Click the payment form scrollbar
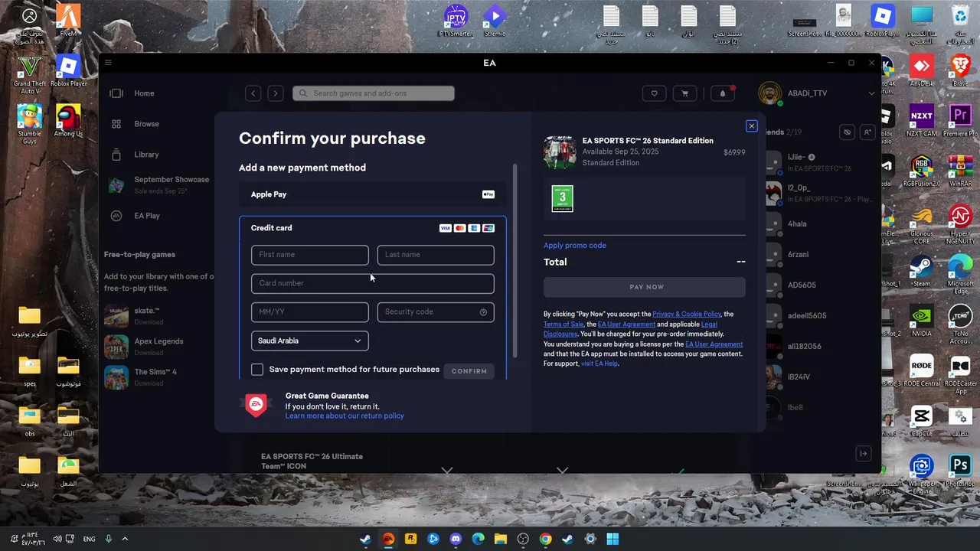This screenshot has width=980, height=551. (514, 260)
